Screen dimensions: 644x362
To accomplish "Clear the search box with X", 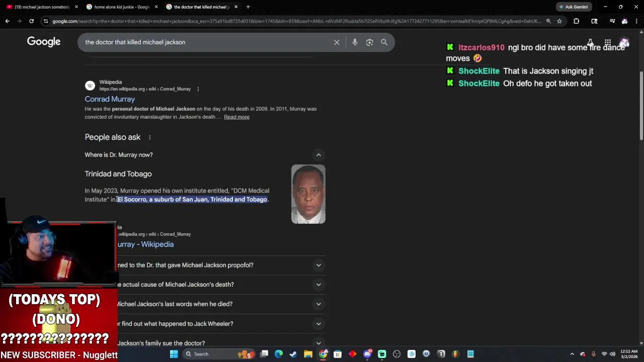I will pos(337,42).
